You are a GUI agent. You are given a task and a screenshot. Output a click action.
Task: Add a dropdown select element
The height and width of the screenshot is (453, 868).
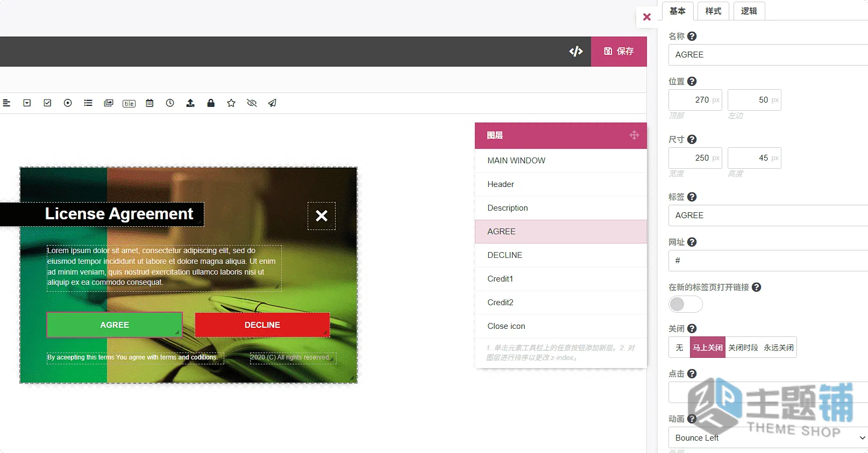click(x=27, y=103)
